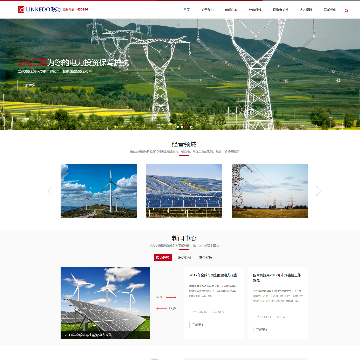The height and width of the screenshot is (360, 360).
Task: Select the first hero banner slide dot
Action: point(178,127)
